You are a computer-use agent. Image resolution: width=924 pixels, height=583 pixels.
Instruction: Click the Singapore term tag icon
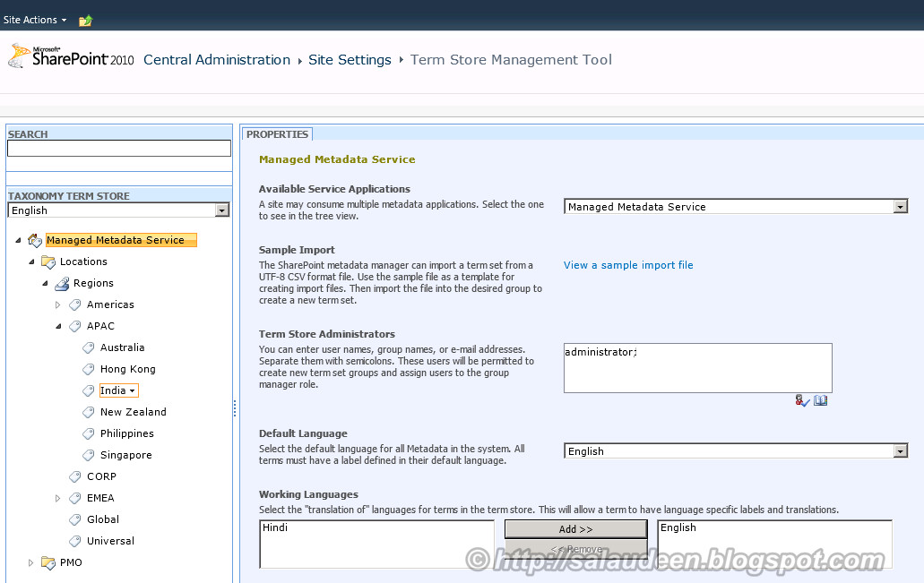pyautogui.click(x=89, y=455)
